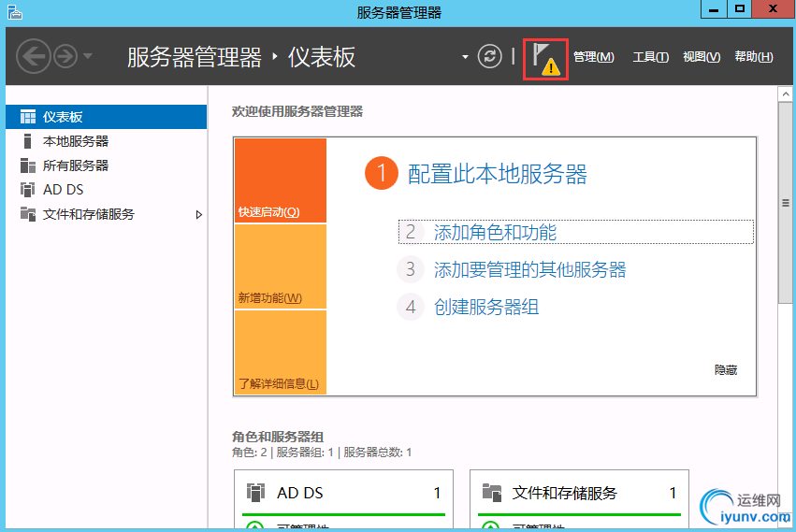
Task: Click the forward navigation arrow
Action: (x=65, y=56)
